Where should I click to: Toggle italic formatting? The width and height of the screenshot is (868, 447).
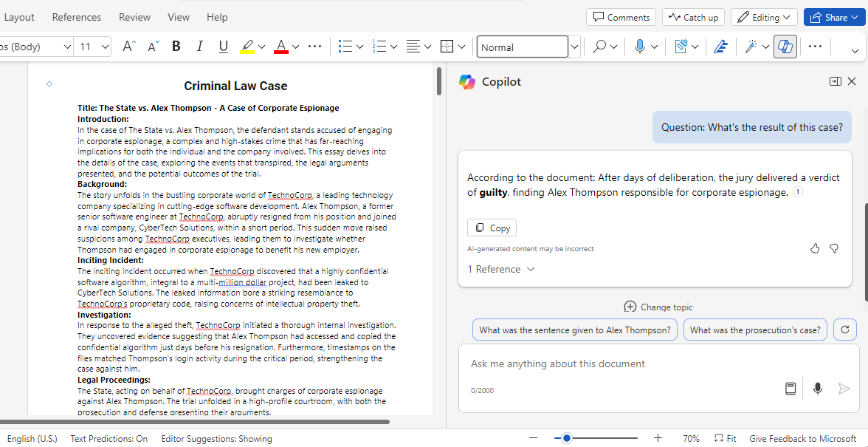click(x=200, y=47)
